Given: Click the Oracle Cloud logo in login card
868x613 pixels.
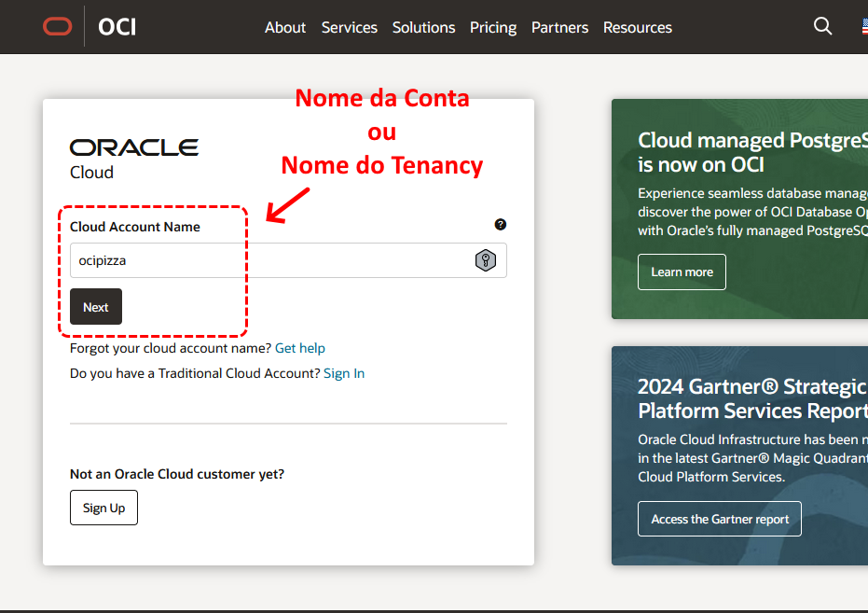Looking at the screenshot, I should tap(133, 158).
